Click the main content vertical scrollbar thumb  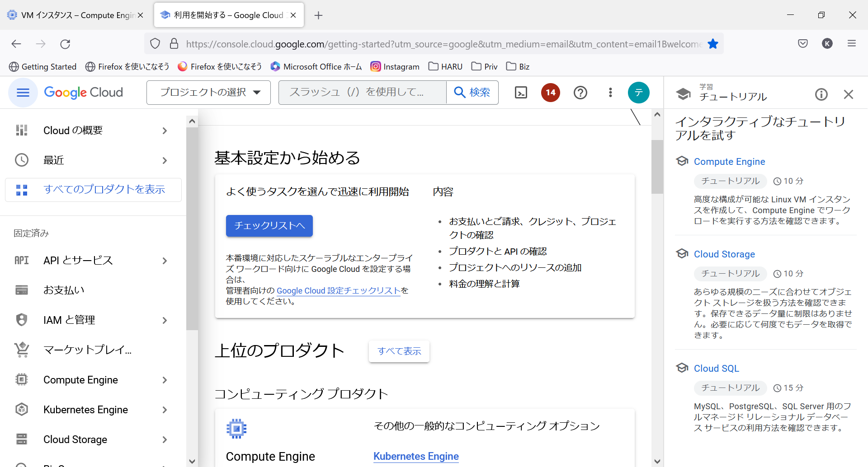pos(657,167)
